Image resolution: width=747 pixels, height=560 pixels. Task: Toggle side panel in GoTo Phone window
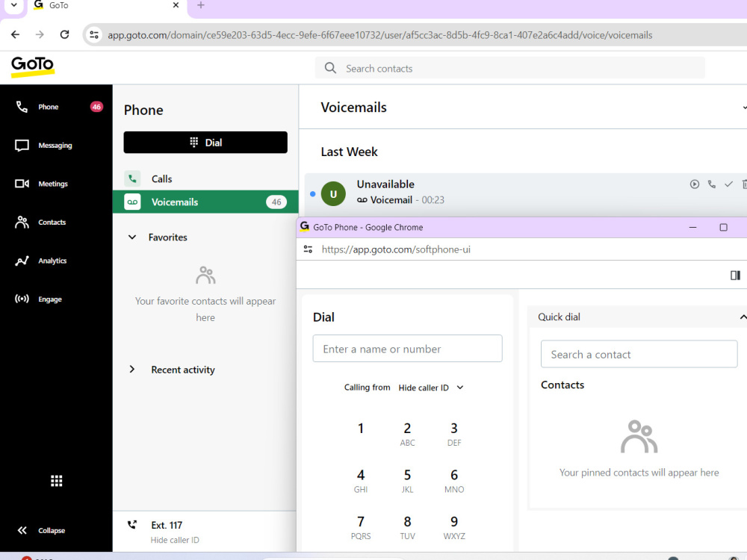735,276
